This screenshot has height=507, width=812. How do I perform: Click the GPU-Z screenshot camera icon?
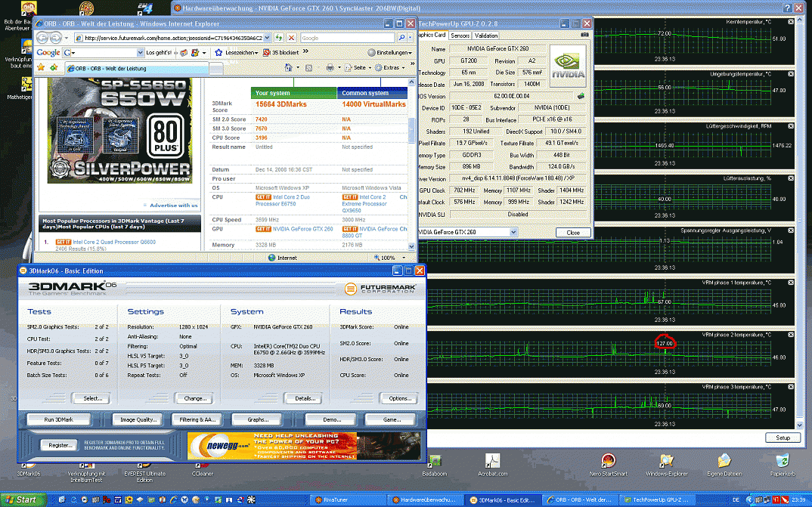tap(584, 35)
